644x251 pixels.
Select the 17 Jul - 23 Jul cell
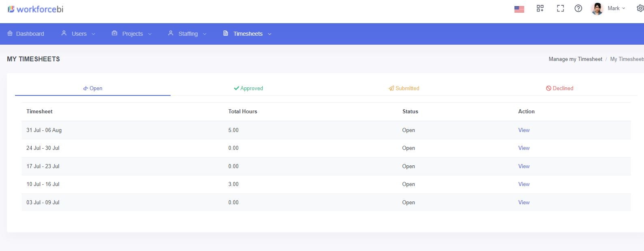point(43,166)
